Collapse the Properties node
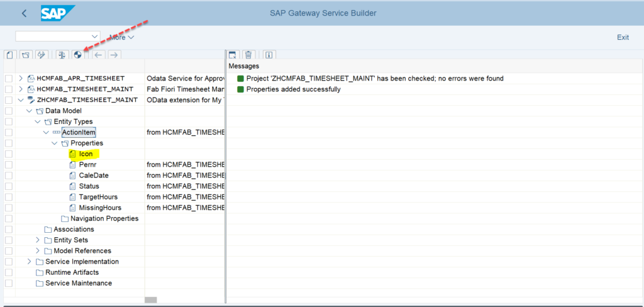This screenshot has width=644, height=307. point(55,143)
